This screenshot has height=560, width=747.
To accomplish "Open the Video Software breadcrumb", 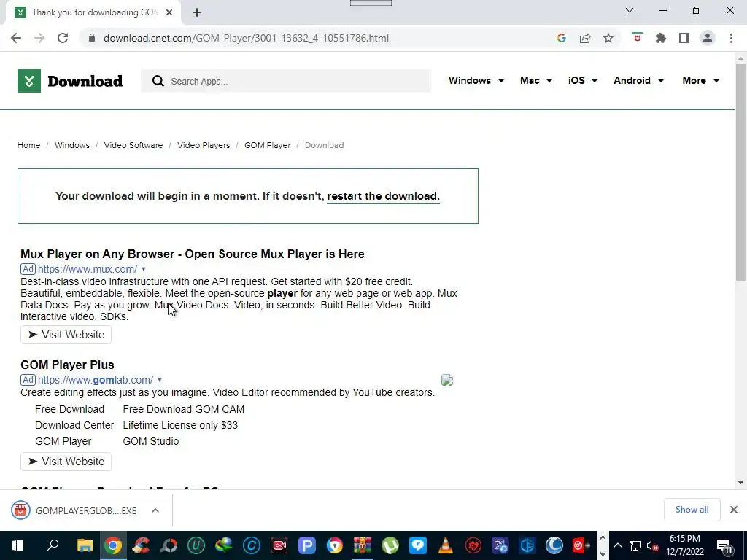I will tap(133, 145).
